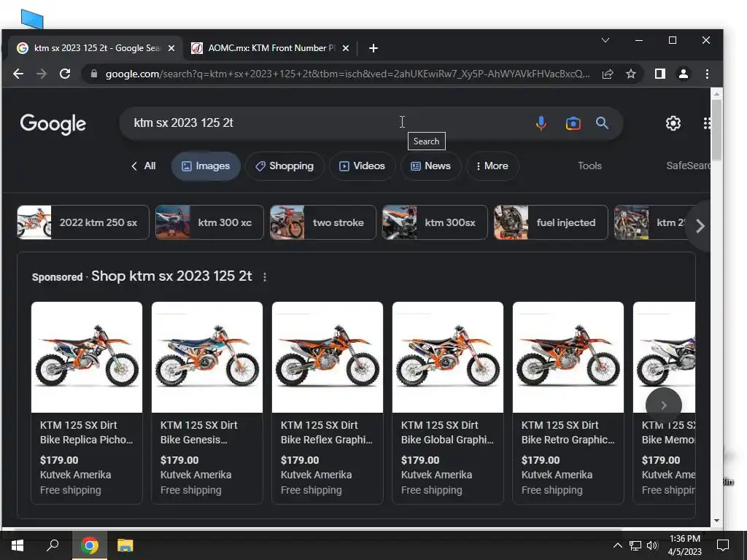Open the taskbar clock and date

pos(684,545)
